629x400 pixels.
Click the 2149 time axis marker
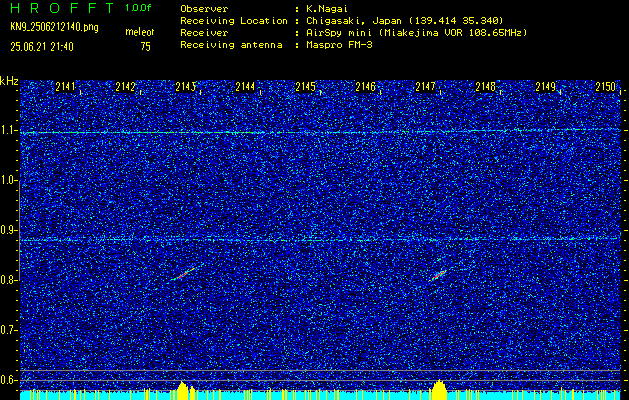546,87
